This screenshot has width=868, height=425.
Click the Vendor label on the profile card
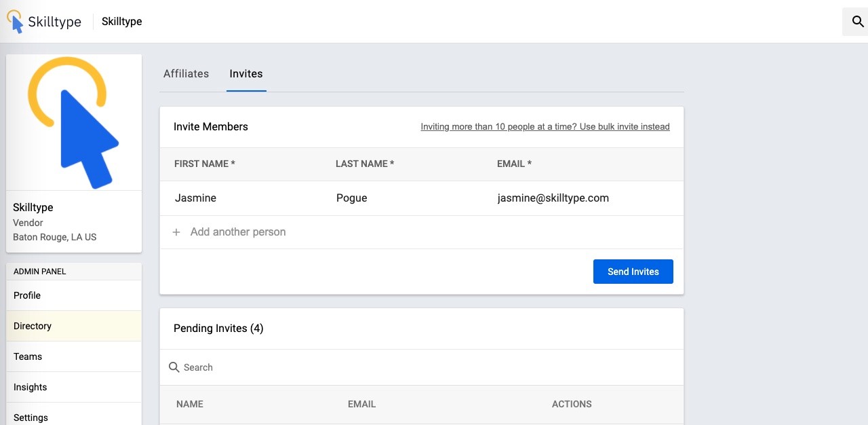(x=28, y=223)
